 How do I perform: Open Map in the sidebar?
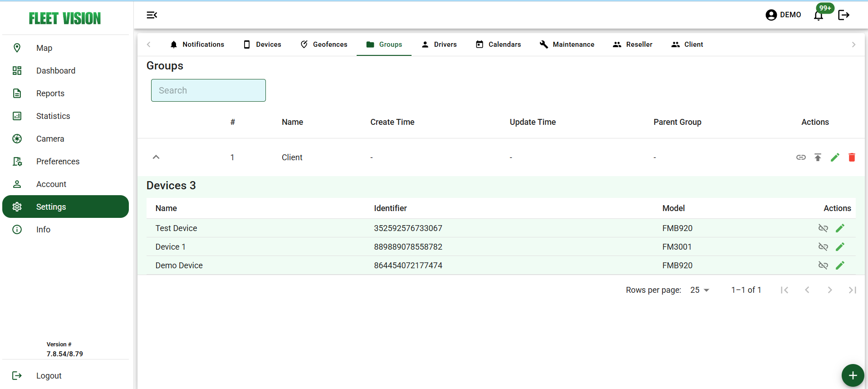pos(66,48)
